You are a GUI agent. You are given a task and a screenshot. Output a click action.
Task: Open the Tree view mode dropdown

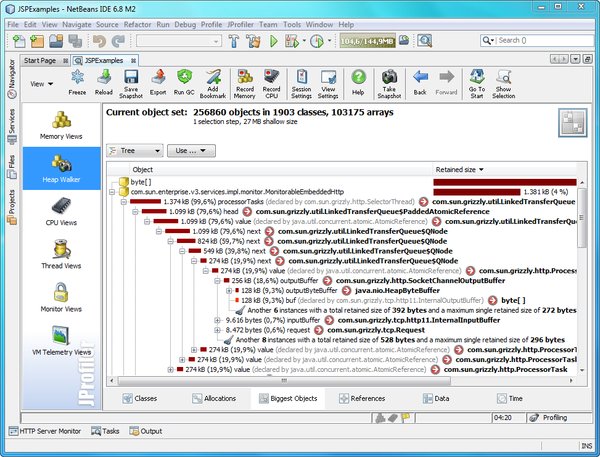coord(135,151)
